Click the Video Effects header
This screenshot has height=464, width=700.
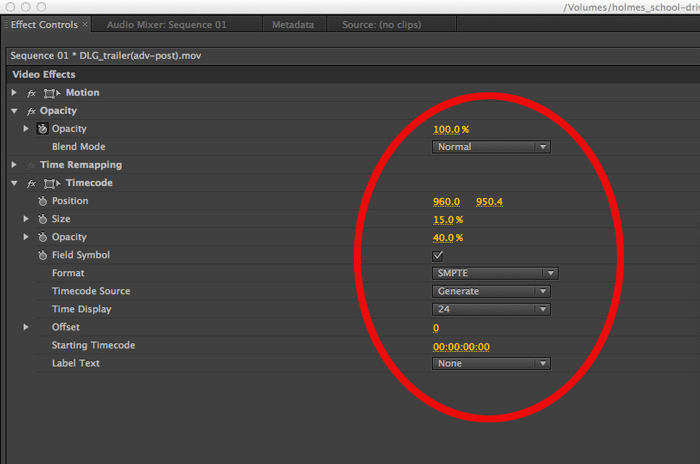[44, 75]
